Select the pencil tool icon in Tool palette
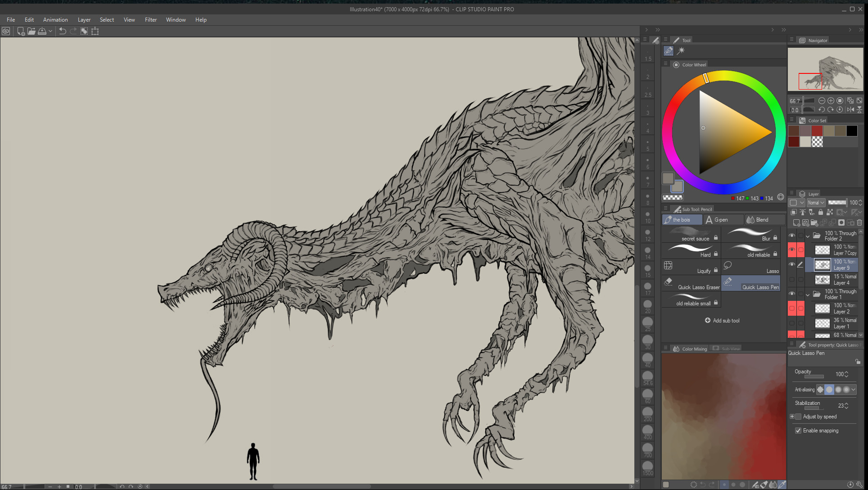Viewport: 868px width, 490px height. point(669,51)
